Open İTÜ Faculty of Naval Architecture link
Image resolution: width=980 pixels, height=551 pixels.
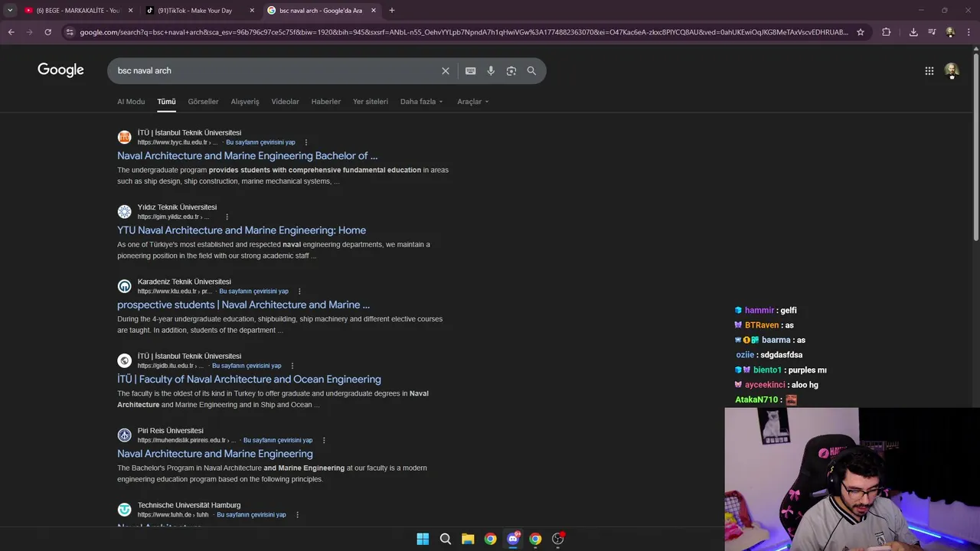point(249,379)
